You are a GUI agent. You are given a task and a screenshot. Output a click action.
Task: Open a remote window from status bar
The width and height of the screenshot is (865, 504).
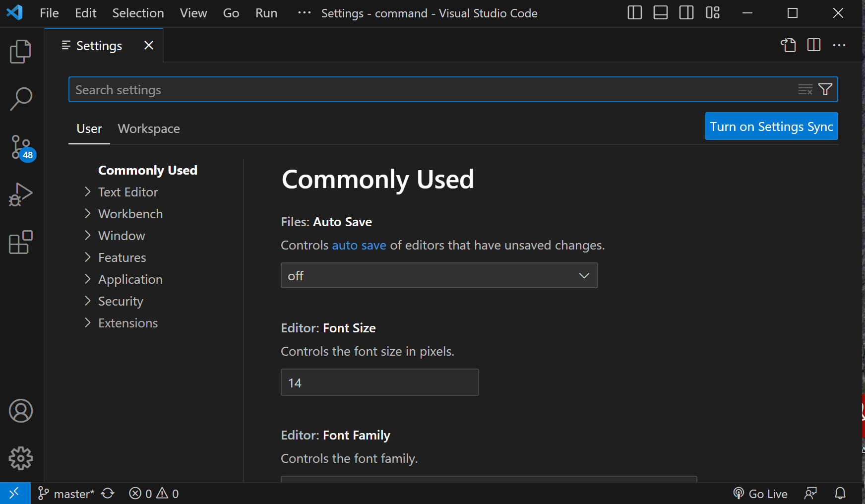[x=15, y=494]
